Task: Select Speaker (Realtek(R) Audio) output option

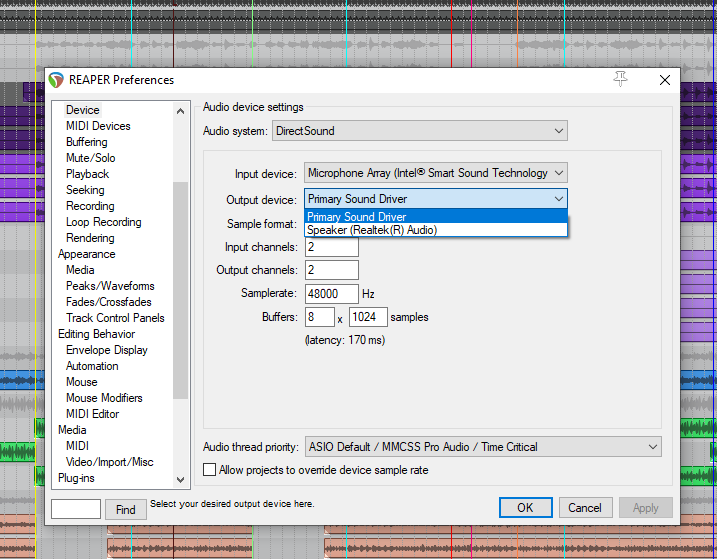Action: pos(372,230)
